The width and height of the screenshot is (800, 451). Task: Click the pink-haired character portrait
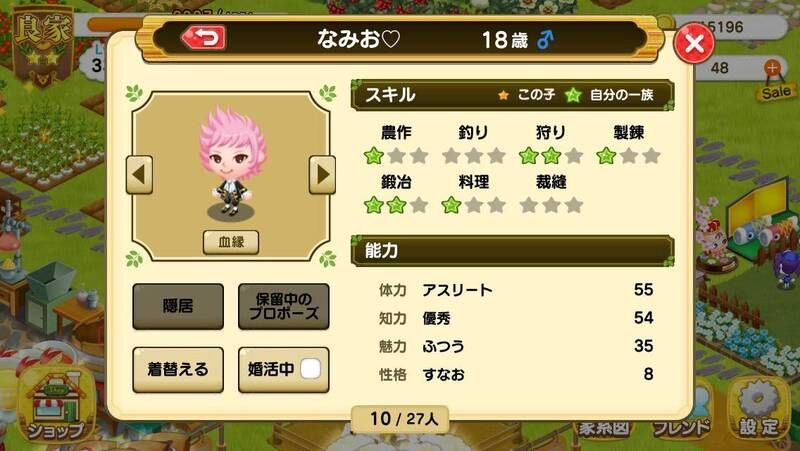232,163
